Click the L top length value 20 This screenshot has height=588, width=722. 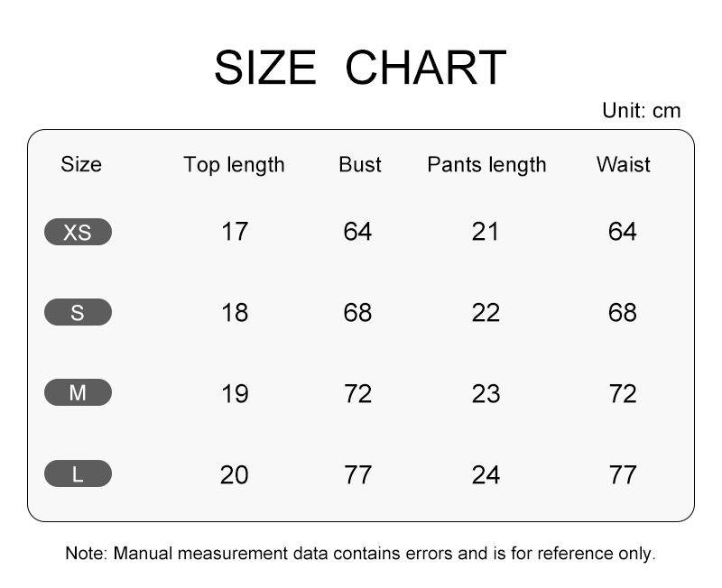pos(234,474)
